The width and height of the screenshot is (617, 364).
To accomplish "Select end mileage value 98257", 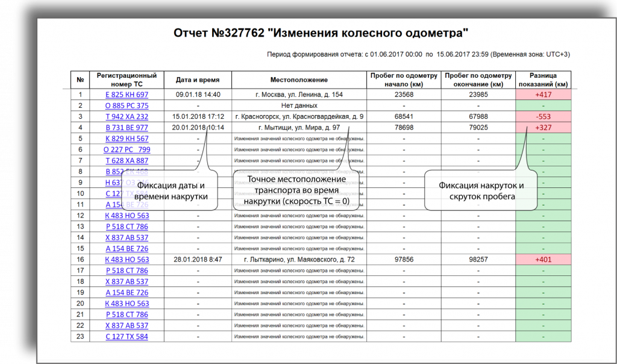I will pos(478,260).
